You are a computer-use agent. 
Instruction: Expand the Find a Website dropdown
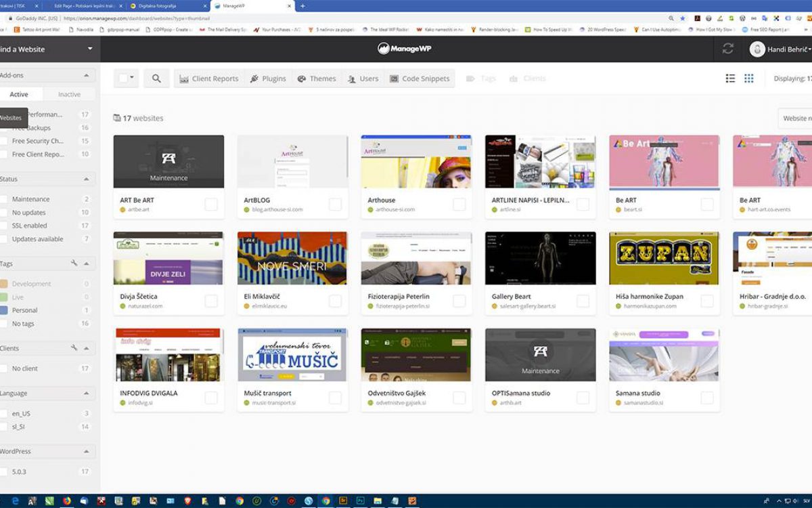tap(90, 49)
